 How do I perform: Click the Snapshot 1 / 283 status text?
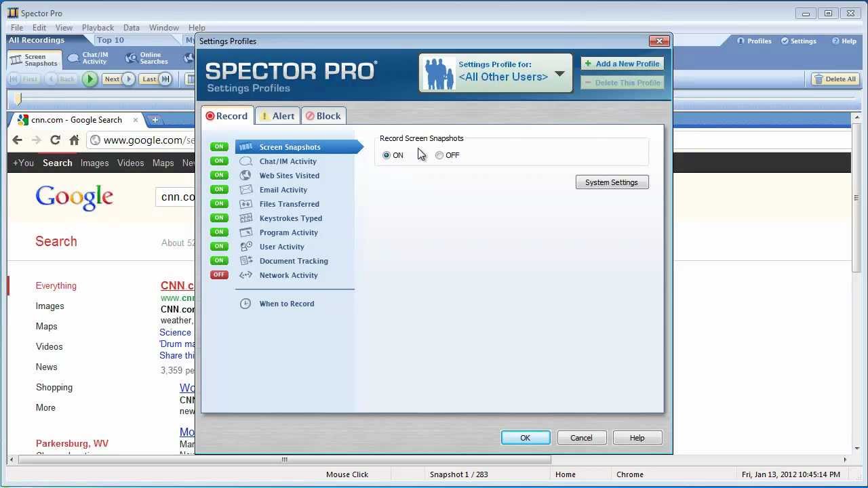coord(459,474)
